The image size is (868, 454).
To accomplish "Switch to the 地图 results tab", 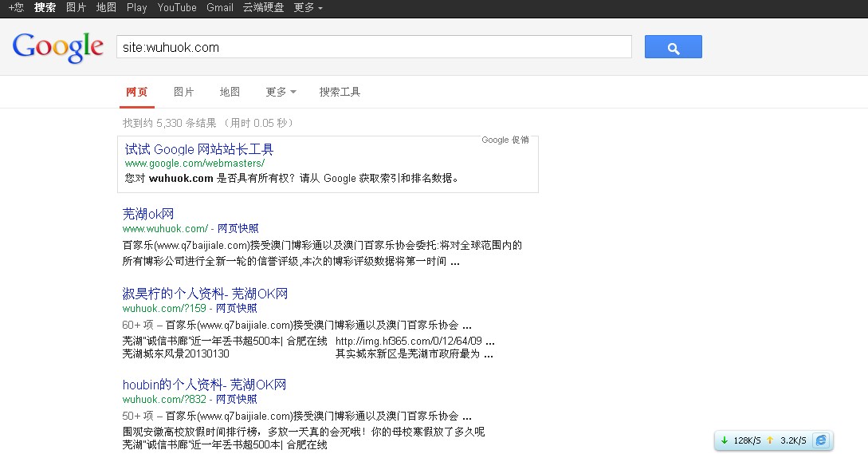I will pos(230,92).
